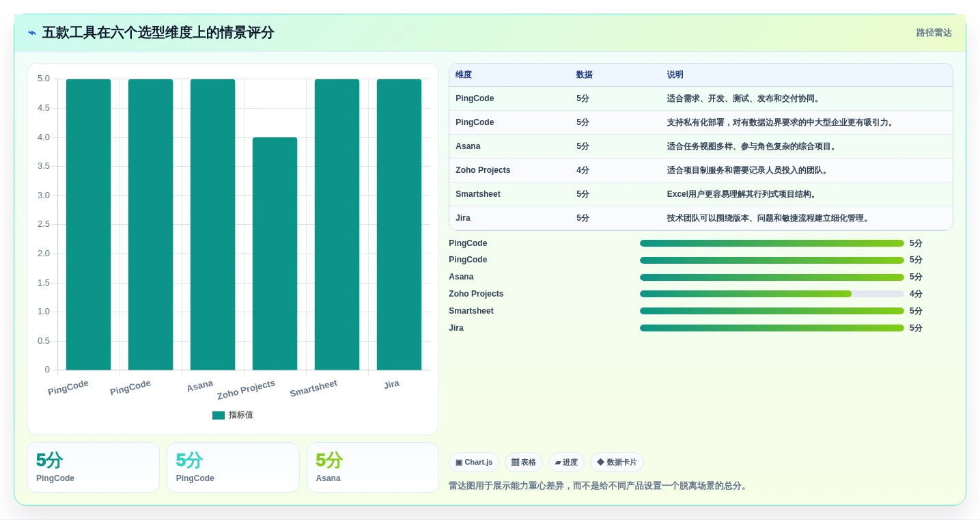Click the 技术团队 description cell for Jira
Screen dimensions: 980x520
click(768, 218)
